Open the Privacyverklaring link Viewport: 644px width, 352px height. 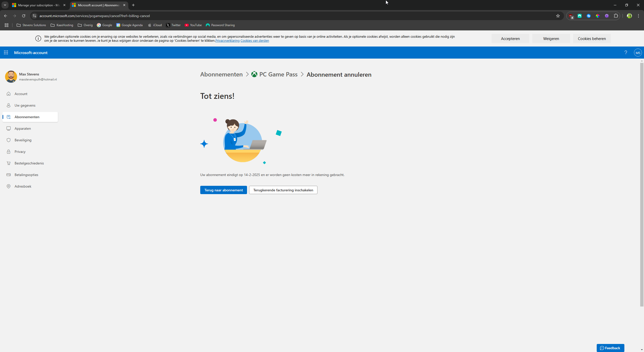tap(227, 41)
